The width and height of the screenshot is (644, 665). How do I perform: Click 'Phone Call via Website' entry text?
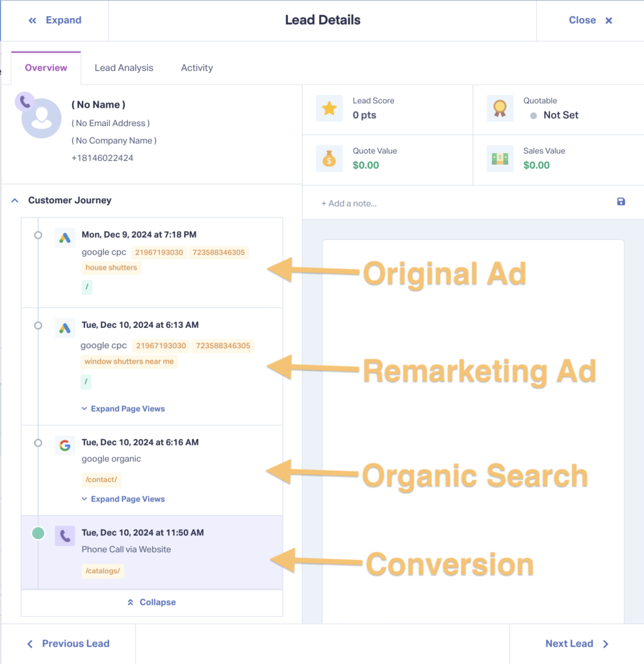click(127, 549)
